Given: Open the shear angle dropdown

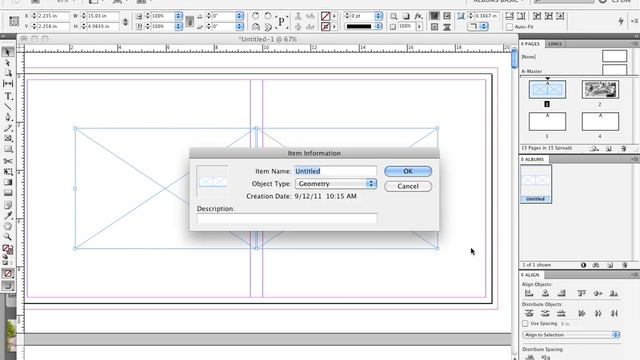Looking at the screenshot, I should [240, 27].
